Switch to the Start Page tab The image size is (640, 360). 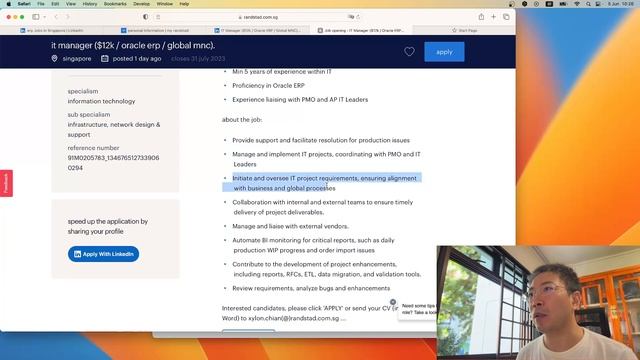point(464,30)
